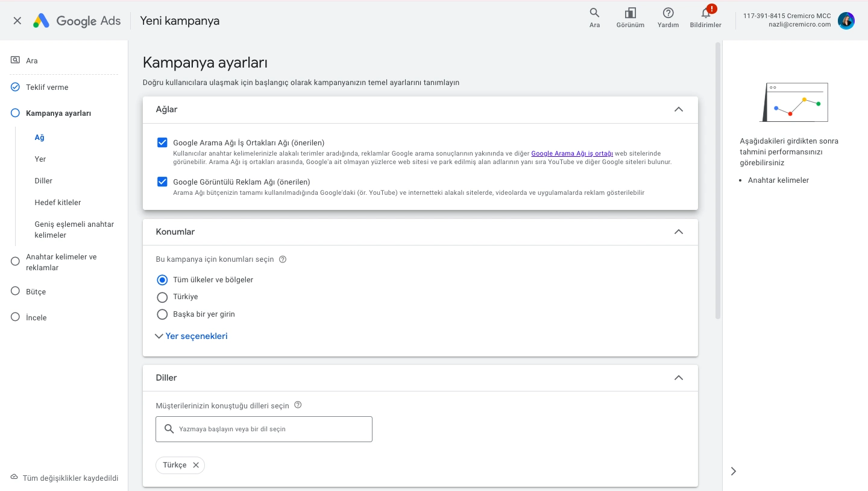Go to Diller subsection in sidebar
Viewport: 868px width, 491px height.
click(43, 181)
